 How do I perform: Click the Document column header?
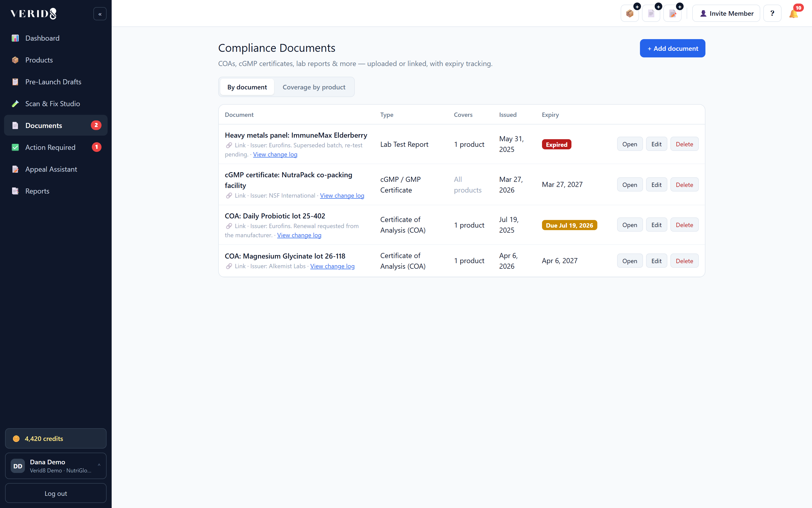point(239,115)
